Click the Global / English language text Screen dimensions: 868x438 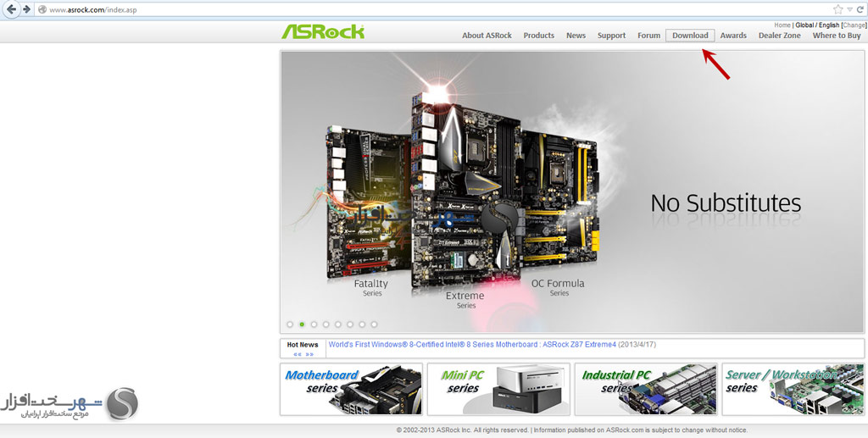pyautogui.click(x=817, y=25)
